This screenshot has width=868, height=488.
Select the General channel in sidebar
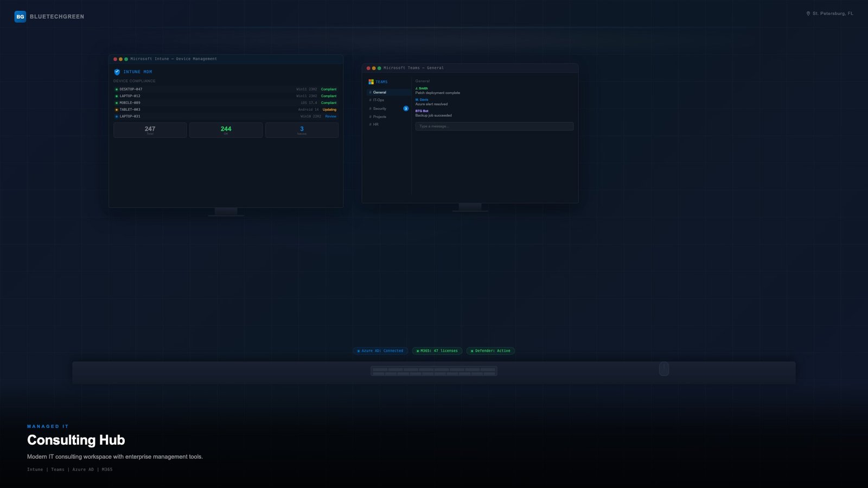[x=379, y=92]
